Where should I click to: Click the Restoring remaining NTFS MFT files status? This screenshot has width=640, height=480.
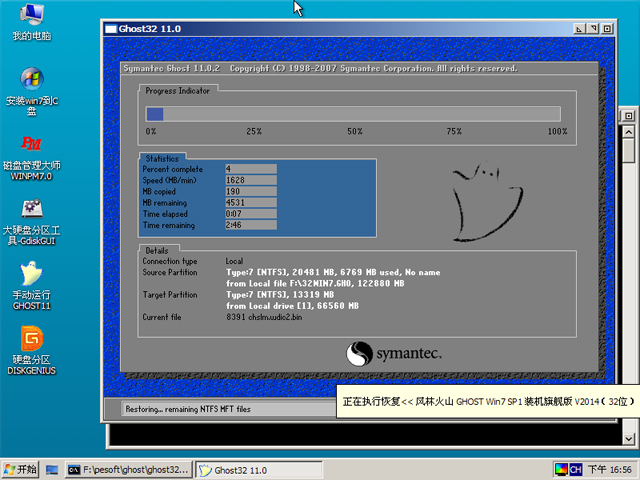point(188,409)
